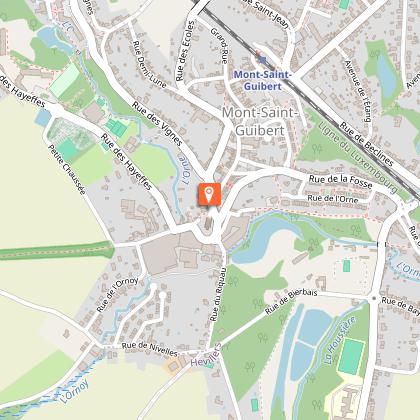Click the Rue du Riveau street label
The image size is (420, 420).
pyautogui.click(x=219, y=294)
